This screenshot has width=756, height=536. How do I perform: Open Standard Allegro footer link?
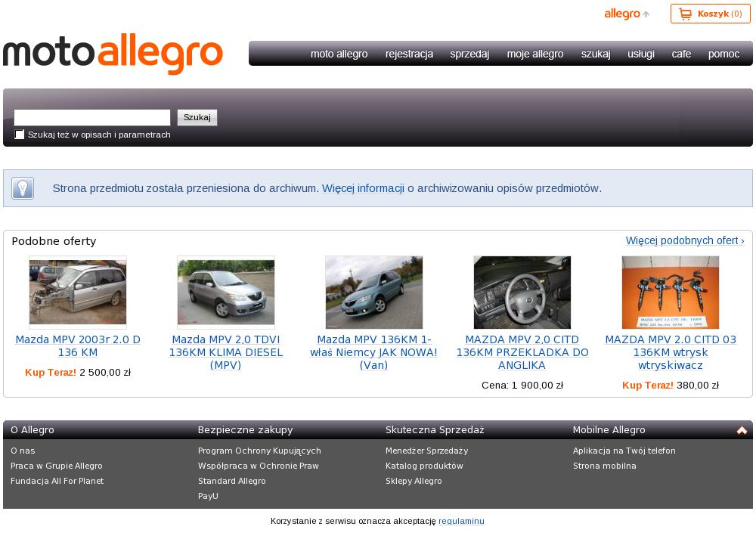(231, 481)
